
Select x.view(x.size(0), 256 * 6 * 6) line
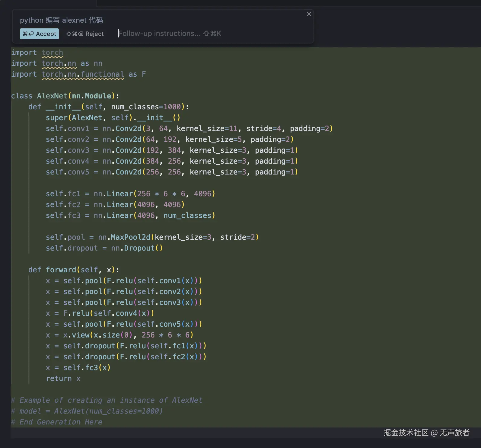tap(119, 335)
